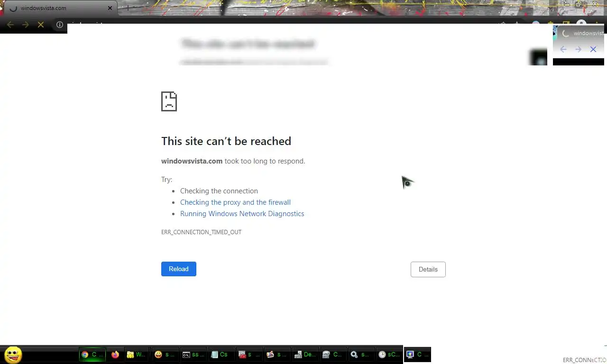Click the blue Reload button
Screen dimensions: 607x364
[179, 269]
